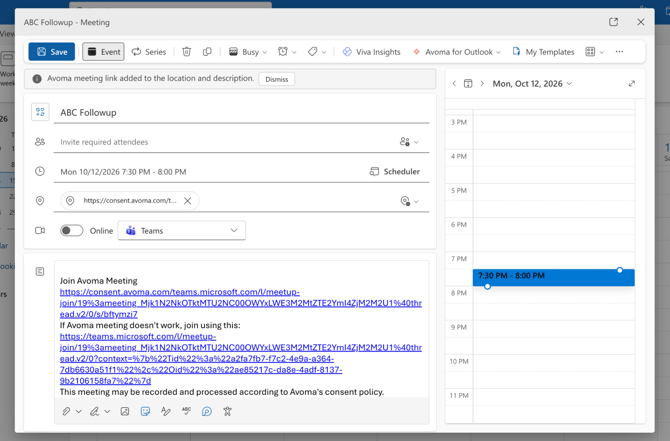Select the 7:30 PM - 8:00 PM event block
The height and width of the screenshot is (441, 670).
553,277
